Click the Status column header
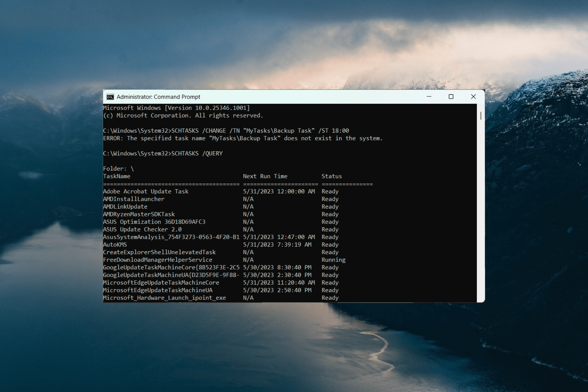Image resolution: width=588 pixels, height=392 pixels. (x=332, y=176)
